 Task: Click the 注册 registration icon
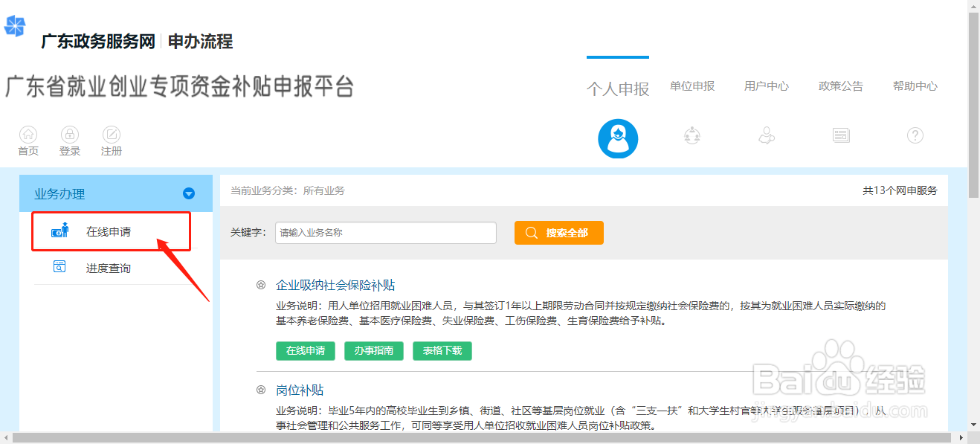point(111,135)
